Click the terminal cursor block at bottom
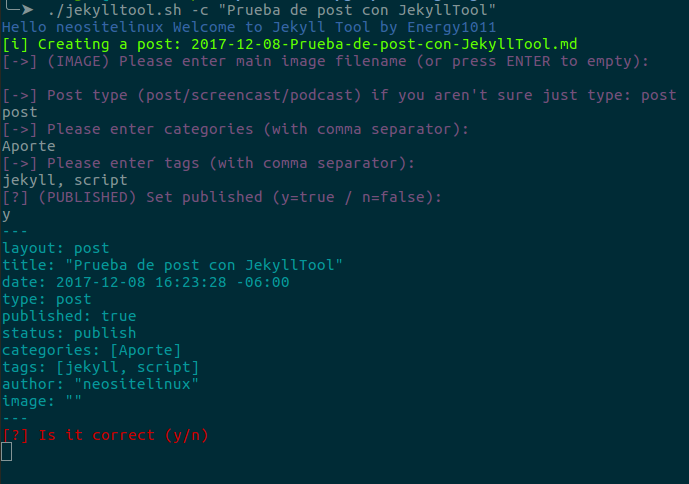The height and width of the screenshot is (484, 689). click(x=7, y=452)
